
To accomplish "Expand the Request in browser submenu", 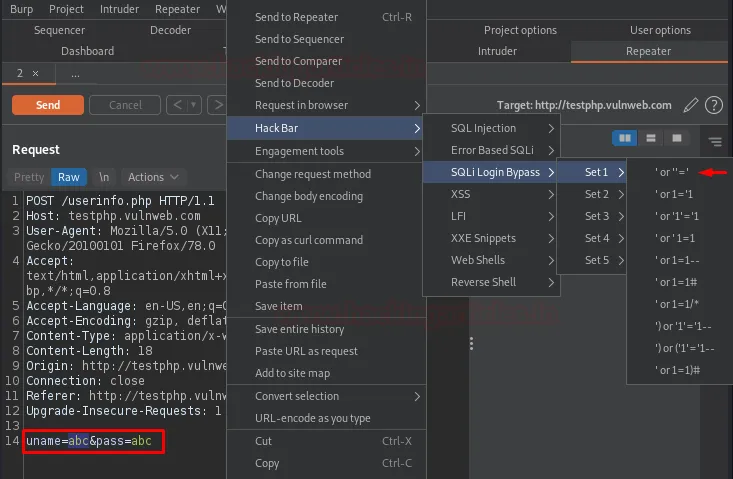I will tap(326, 105).
